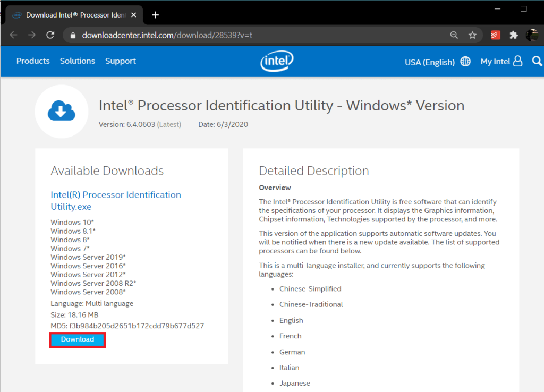
Task: Click USA (English) language link
Action: (x=429, y=62)
